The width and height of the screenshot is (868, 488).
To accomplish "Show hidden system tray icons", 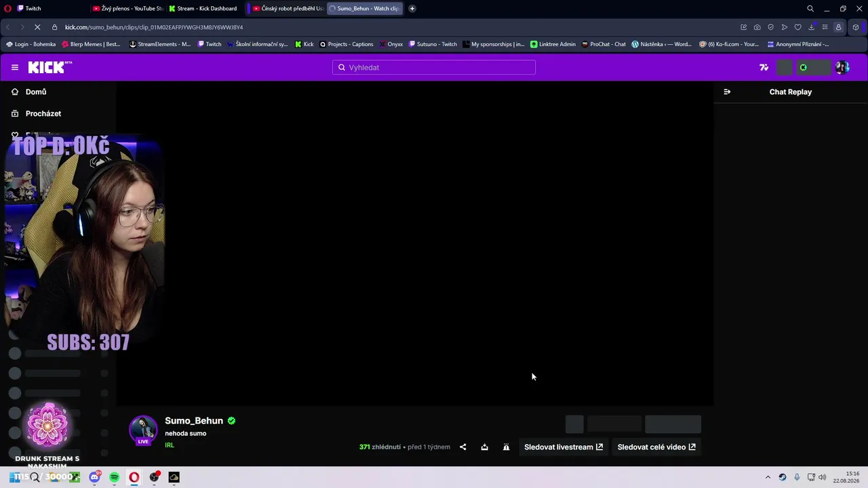I will click(768, 477).
